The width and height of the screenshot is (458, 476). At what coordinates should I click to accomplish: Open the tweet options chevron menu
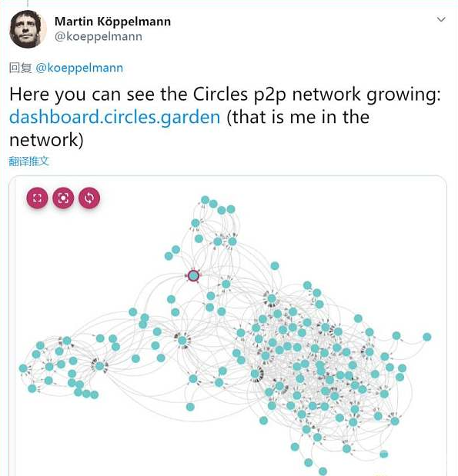point(441,19)
